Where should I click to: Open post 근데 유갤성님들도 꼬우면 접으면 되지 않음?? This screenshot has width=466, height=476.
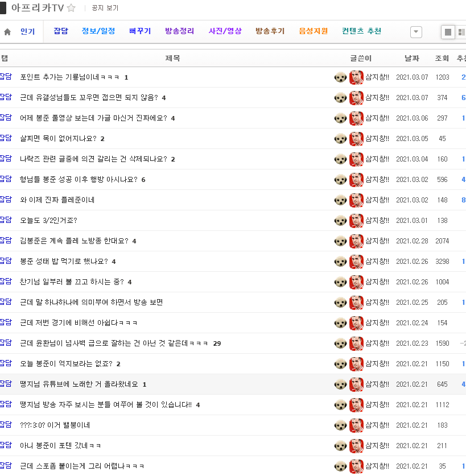pyautogui.click(x=89, y=97)
